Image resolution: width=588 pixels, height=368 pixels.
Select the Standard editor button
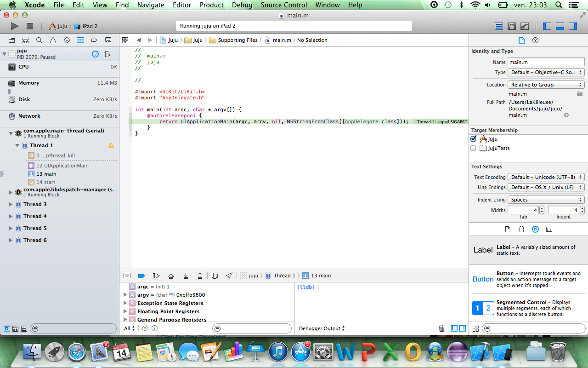coord(498,26)
